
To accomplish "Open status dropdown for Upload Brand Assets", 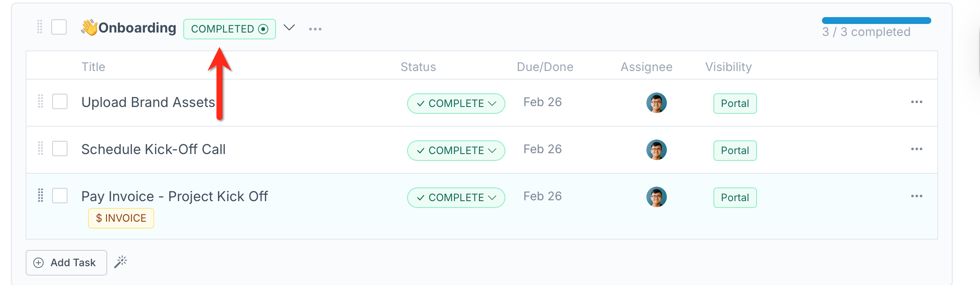I will [x=456, y=104].
